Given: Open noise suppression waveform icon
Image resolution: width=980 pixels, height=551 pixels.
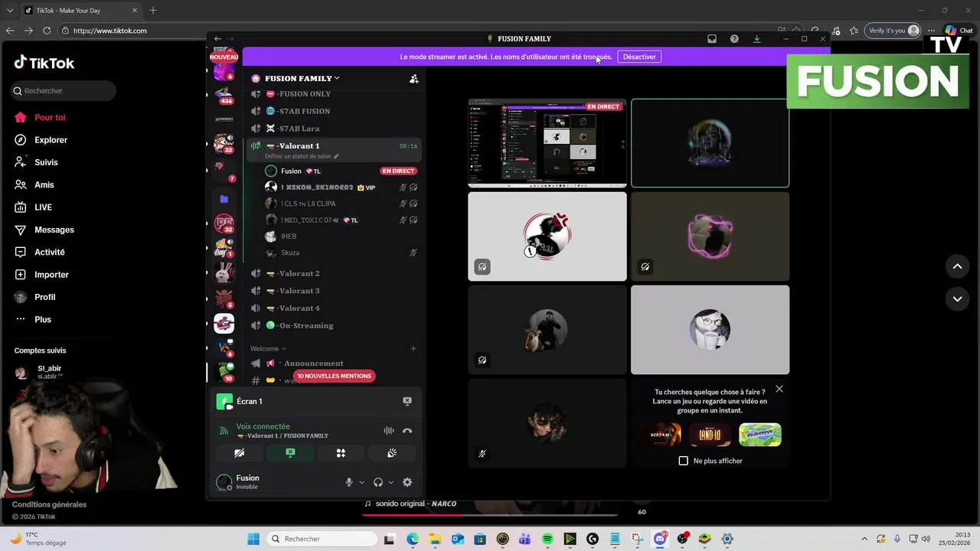Looking at the screenshot, I should 388,431.
